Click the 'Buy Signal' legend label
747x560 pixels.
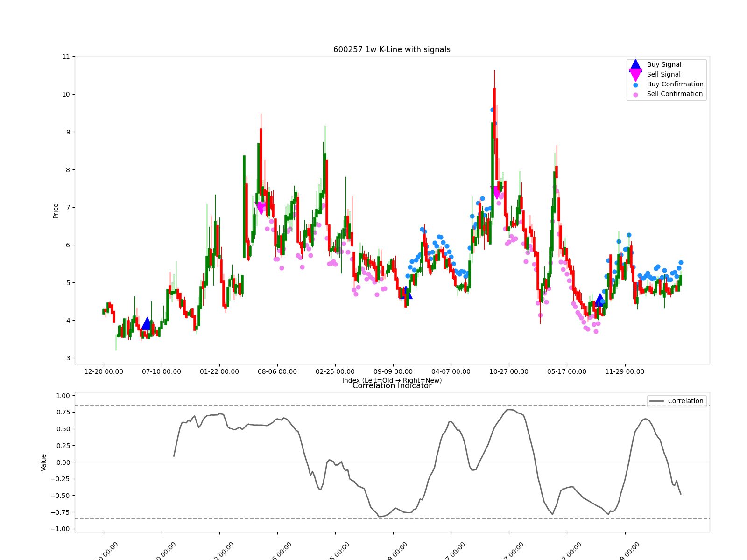pyautogui.click(x=664, y=65)
